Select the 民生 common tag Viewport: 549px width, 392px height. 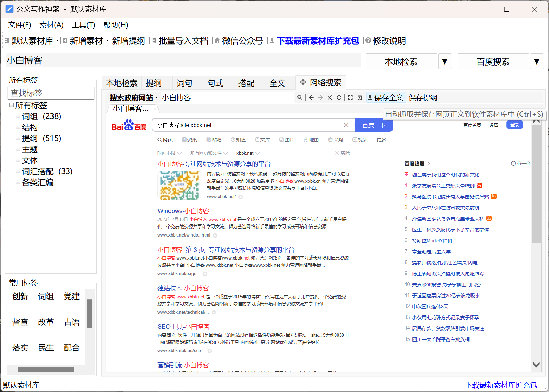(46, 348)
